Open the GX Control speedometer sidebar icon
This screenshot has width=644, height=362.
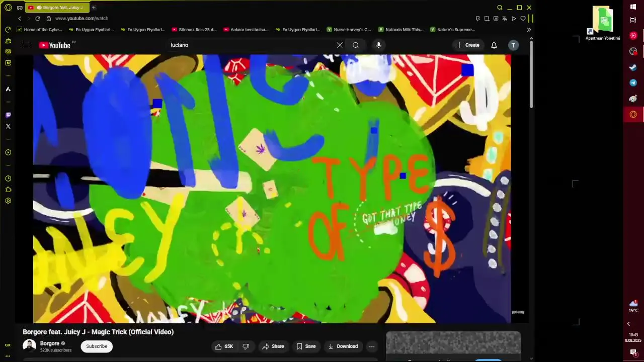tap(8, 30)
